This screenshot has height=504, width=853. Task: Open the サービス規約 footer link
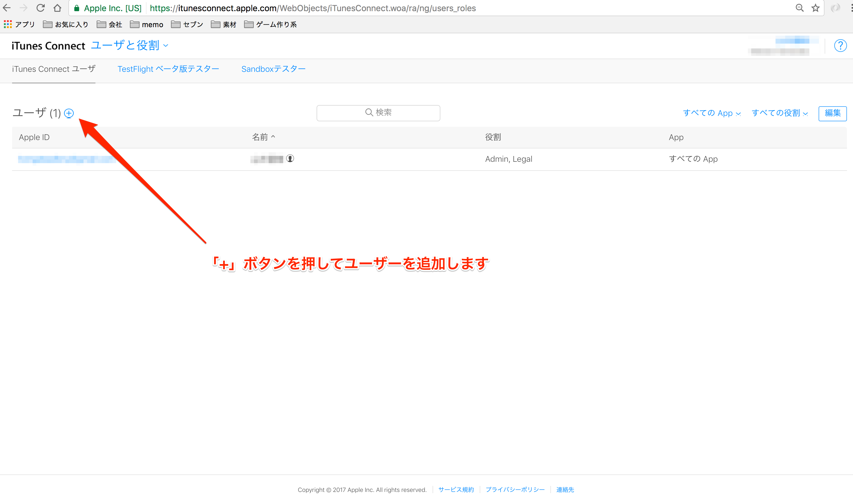pos(456,490)
